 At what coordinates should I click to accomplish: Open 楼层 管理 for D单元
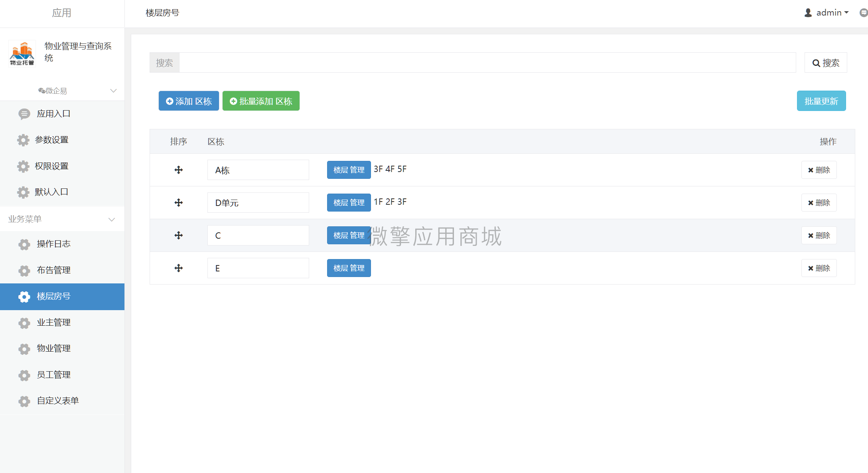pos(349,203)
